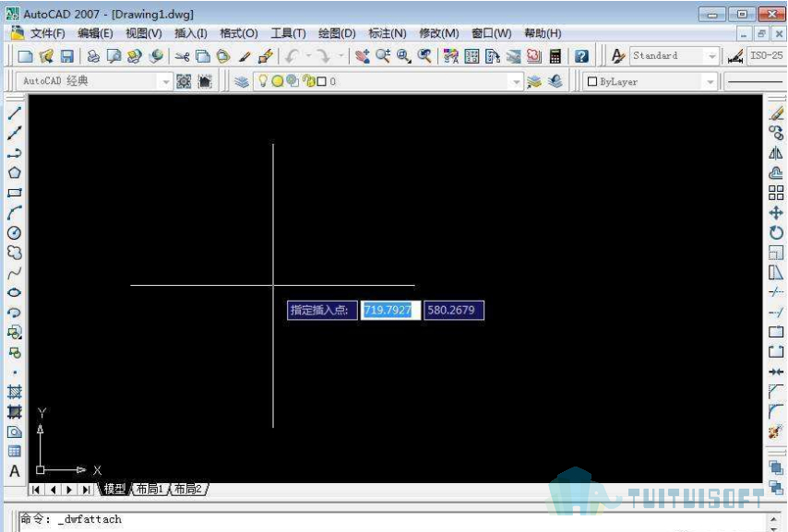Open the Hatch tool

(15, 392)
